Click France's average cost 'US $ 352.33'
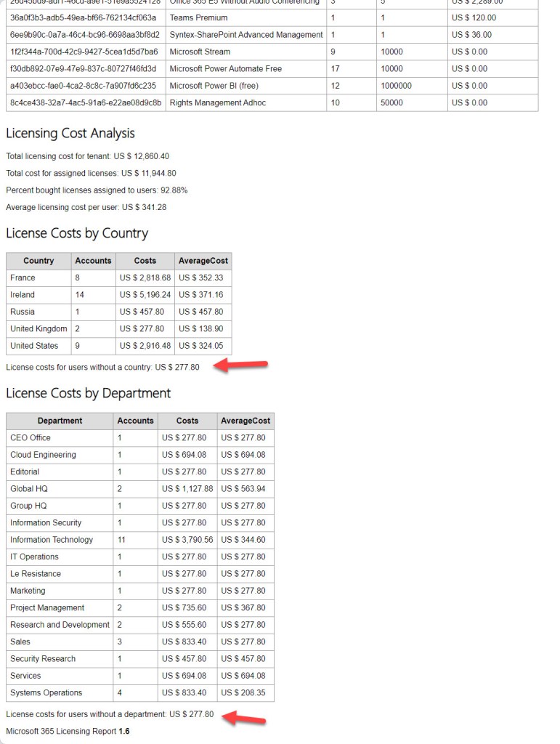 pyautogui.click(x=203, y=278)
